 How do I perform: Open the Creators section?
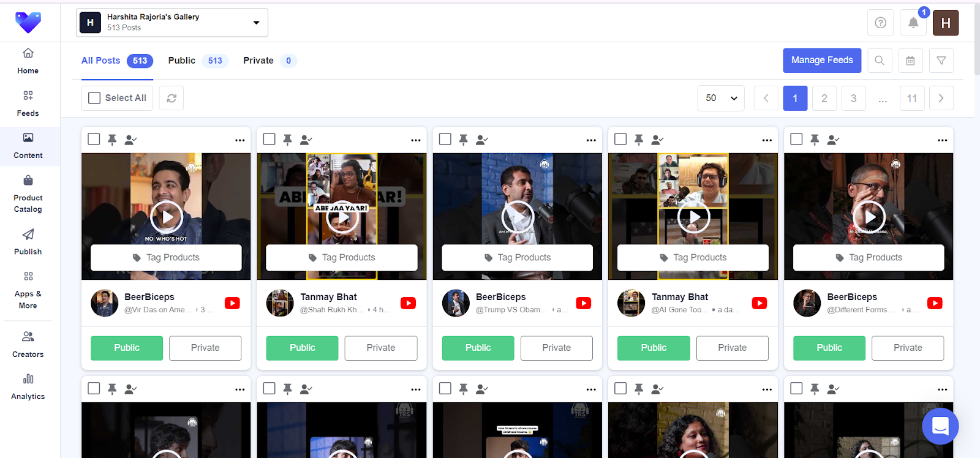tap(28, 345)
